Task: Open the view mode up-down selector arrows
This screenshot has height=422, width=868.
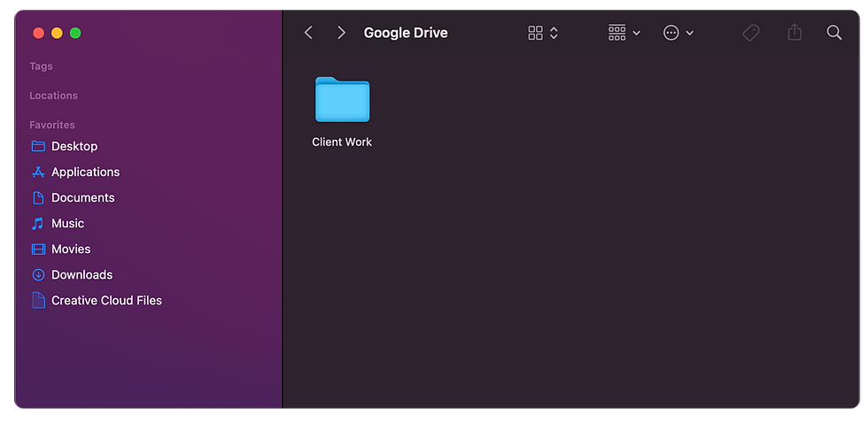Action: [x=554, y=33]
